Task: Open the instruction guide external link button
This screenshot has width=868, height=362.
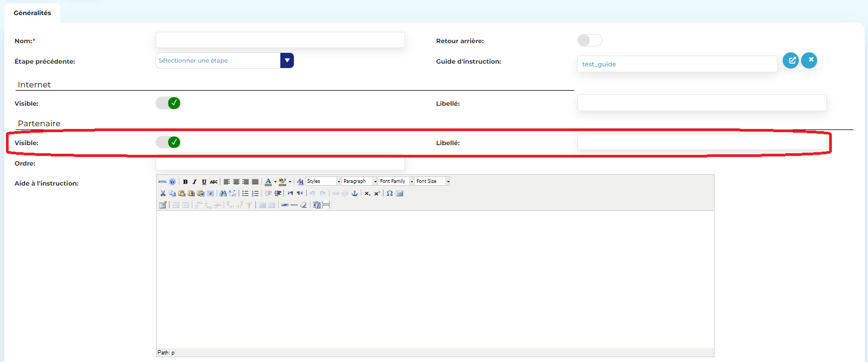Action: click(x=791, y=60)
